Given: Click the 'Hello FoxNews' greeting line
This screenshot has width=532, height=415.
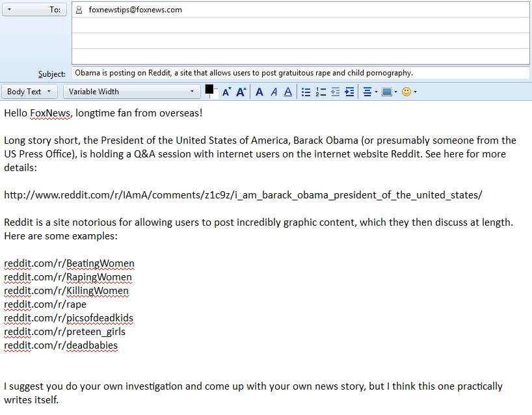Looking at the screenshot, I should pyautogui.click(x=103, y=113).
